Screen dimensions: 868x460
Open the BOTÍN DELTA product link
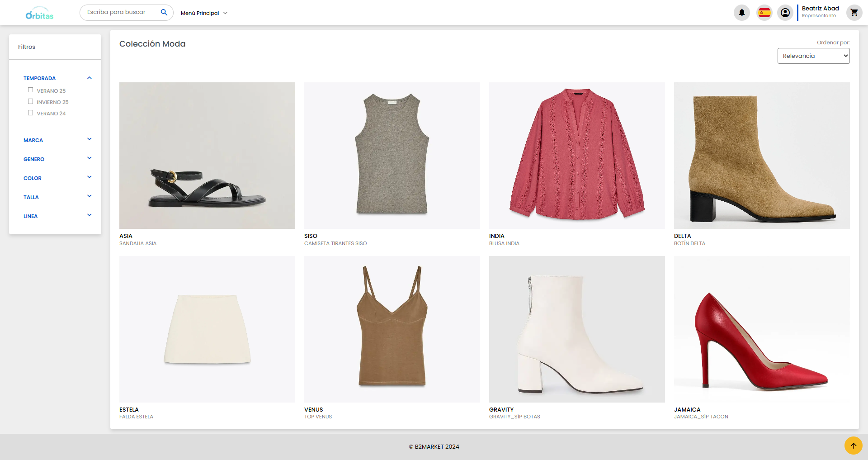(689, 243)
